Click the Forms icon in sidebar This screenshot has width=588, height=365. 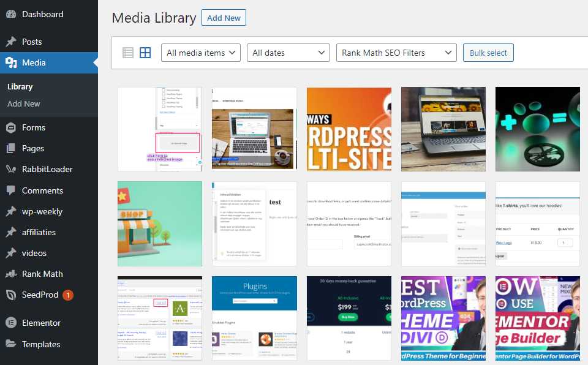pos(11,127)
